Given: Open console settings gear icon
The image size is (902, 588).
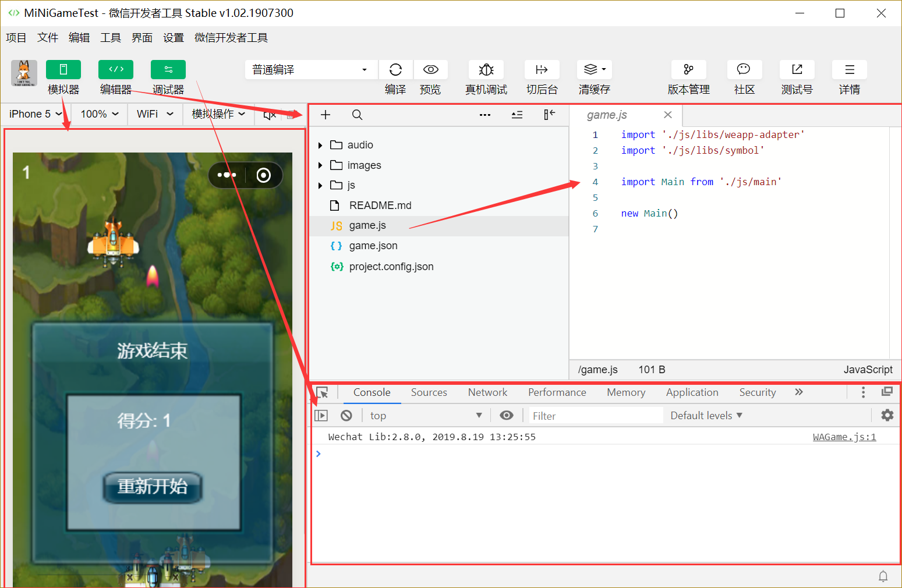Looking at the screenshot, I should 887,415.
